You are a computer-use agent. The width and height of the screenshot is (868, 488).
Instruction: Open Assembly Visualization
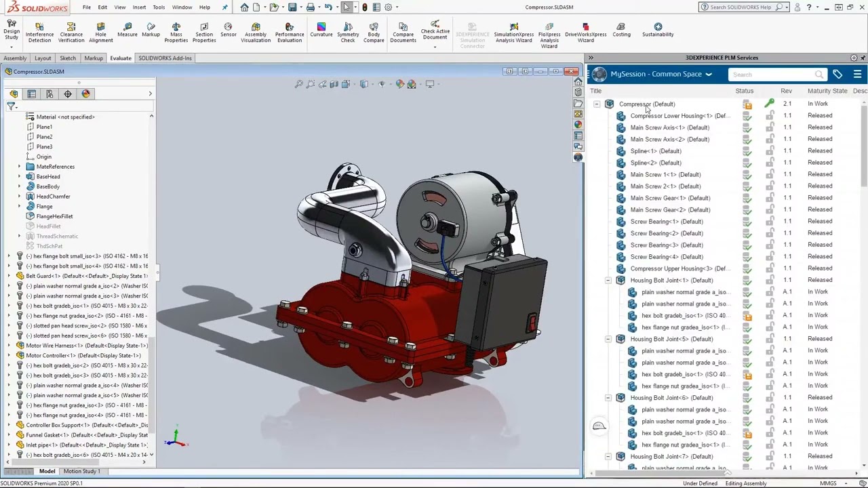point(256,33)
